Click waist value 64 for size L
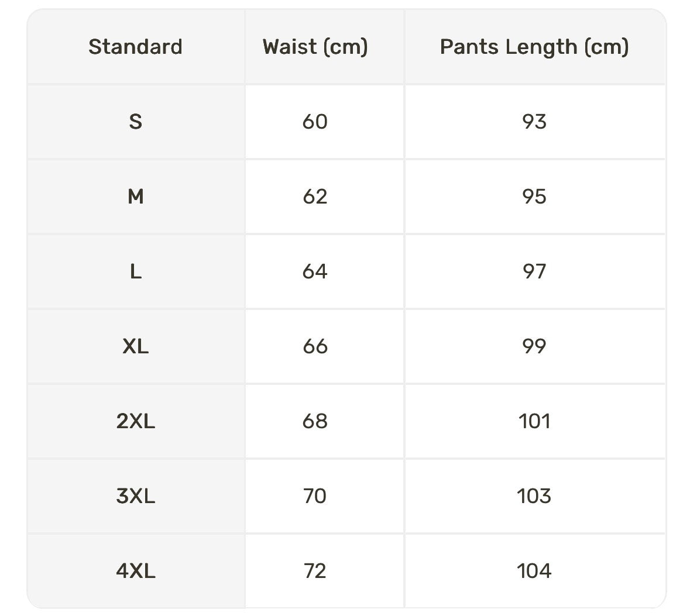 point(315,271)
